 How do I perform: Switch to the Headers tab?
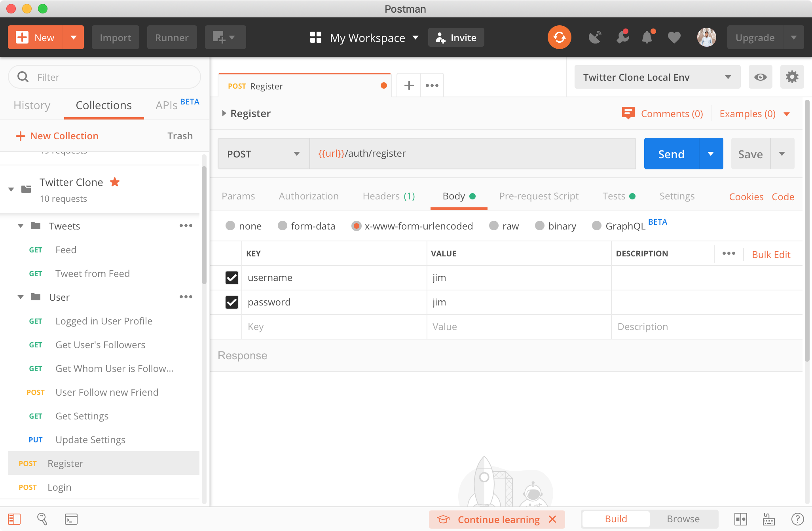[x=389, y=196]
